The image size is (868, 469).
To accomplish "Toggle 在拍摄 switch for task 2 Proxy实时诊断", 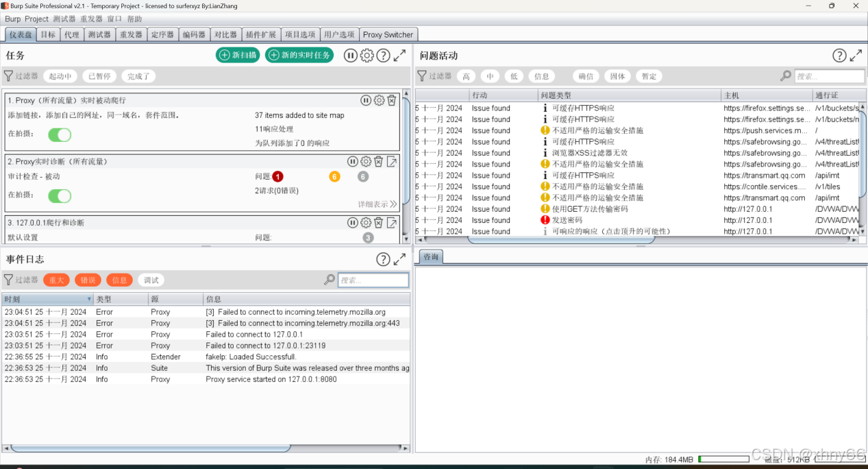I will click(60, 196).
